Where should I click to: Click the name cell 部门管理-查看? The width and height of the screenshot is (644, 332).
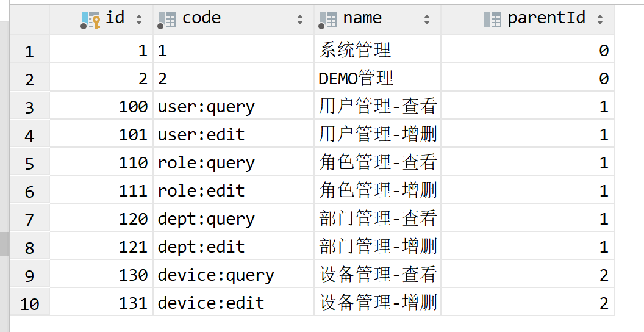coord(377,218)
